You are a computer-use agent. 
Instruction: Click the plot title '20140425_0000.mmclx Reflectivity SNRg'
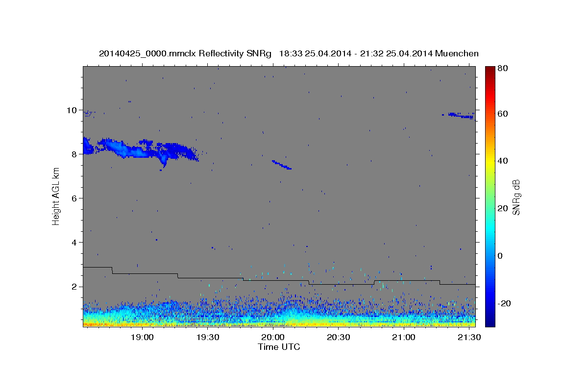(185, 53)
